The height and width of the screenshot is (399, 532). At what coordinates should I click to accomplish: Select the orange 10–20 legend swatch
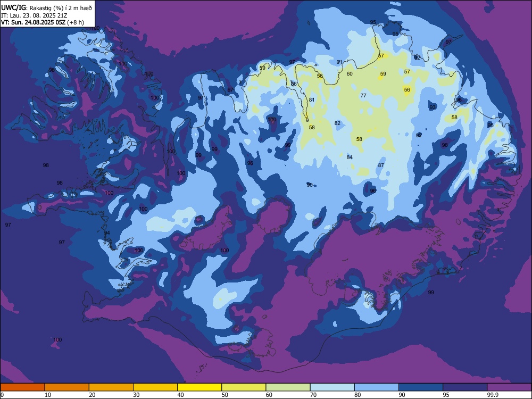click(x=67, y=387)
